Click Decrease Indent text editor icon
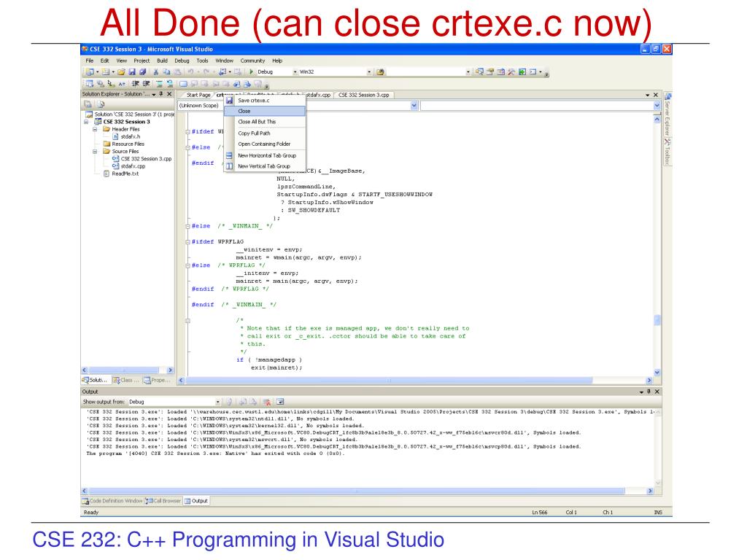The height and width of the screenshot is (560, 747). click(135, 83)
